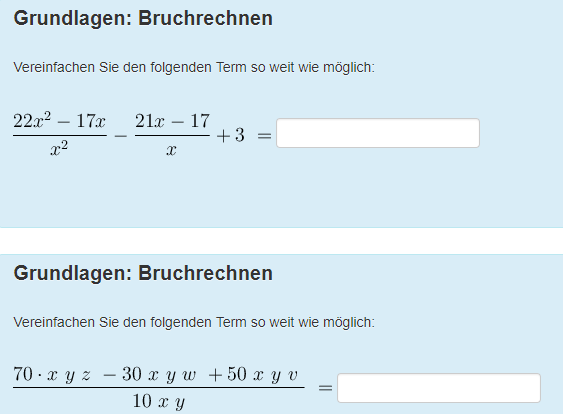Image resolution: width=563 pixels, height=414 pixels.
Task: Click the answer field after the +3 term
Action: coord(378,133)
